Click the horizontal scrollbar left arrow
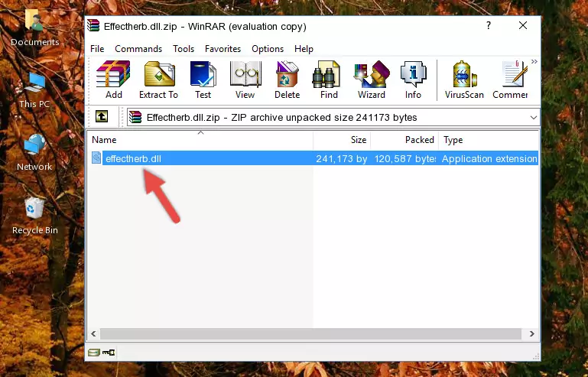The image size is (588, 377). pyautogui.click(x=93, y=333)
